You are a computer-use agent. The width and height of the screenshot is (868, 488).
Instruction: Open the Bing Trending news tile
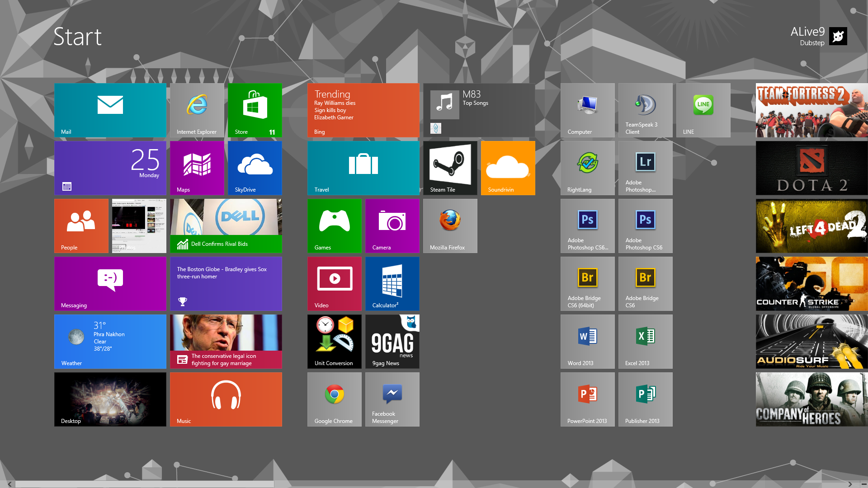coord(363,110)
